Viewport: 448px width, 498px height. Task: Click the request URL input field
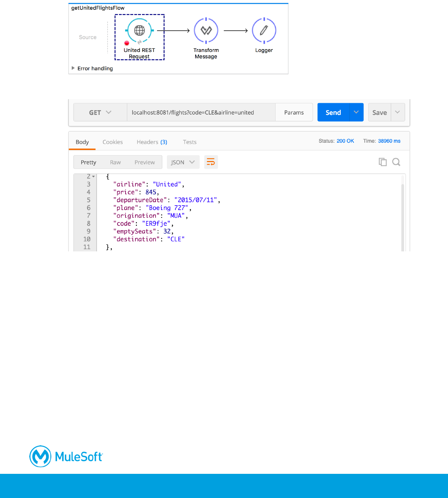pos(201,112)
